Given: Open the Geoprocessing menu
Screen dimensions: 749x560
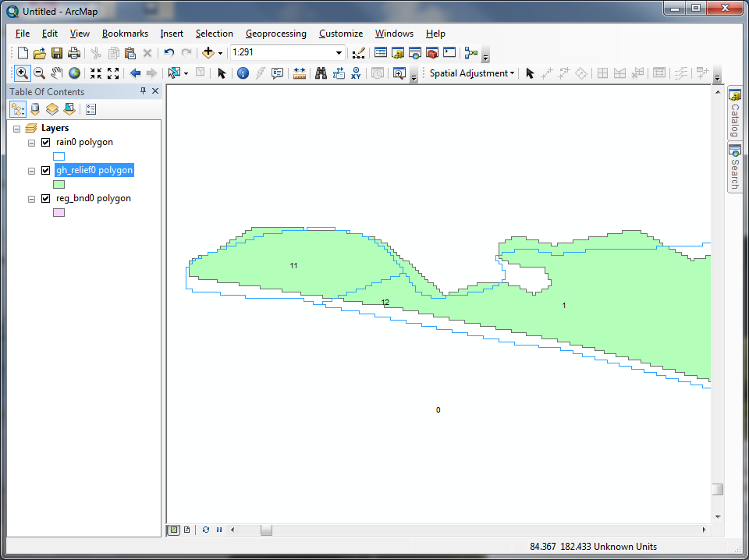Looking at the screenshot, I should (275, 34).
